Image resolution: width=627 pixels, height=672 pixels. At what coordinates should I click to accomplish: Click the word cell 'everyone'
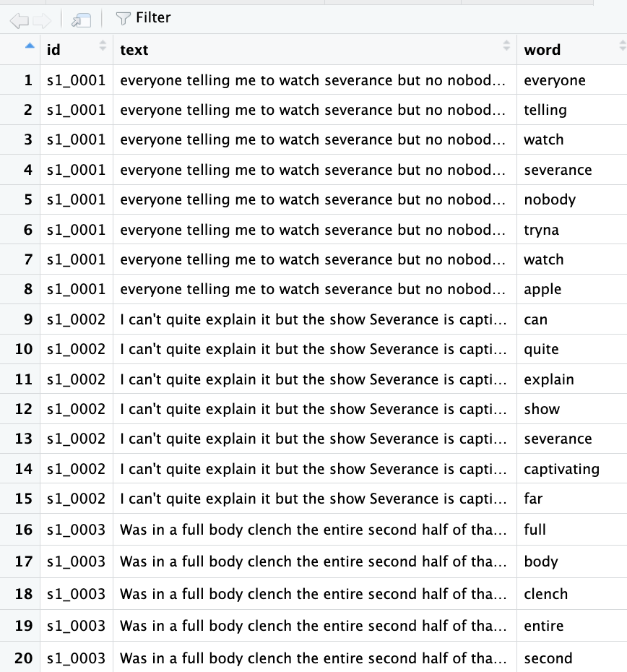pos(555,80)
